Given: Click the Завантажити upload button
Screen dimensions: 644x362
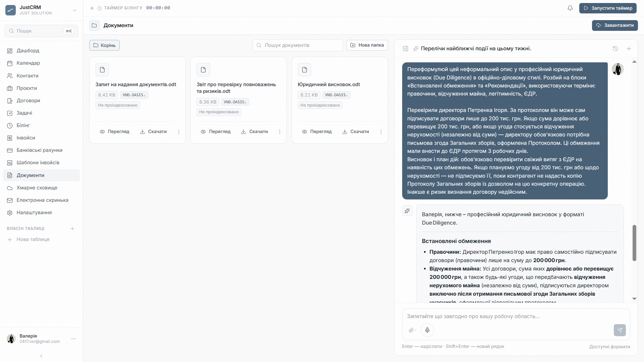Looking at the screenshot, I should click(x=615, y=25).
